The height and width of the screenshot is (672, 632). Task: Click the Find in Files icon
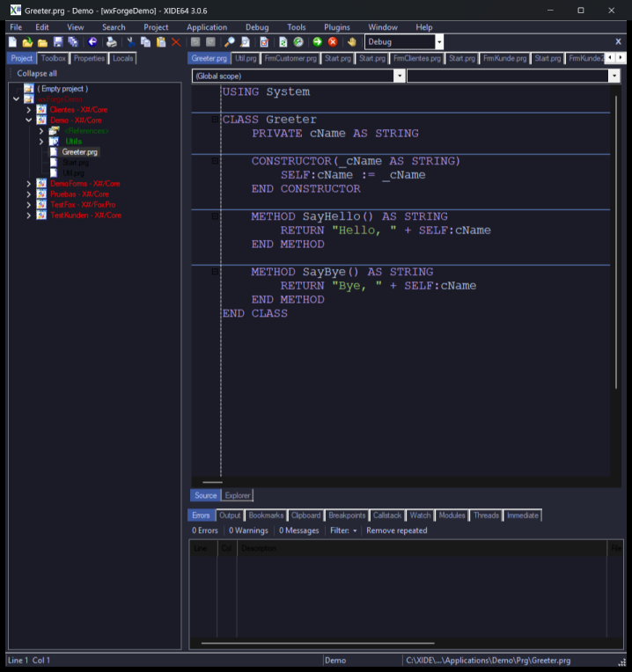point(245,42)
